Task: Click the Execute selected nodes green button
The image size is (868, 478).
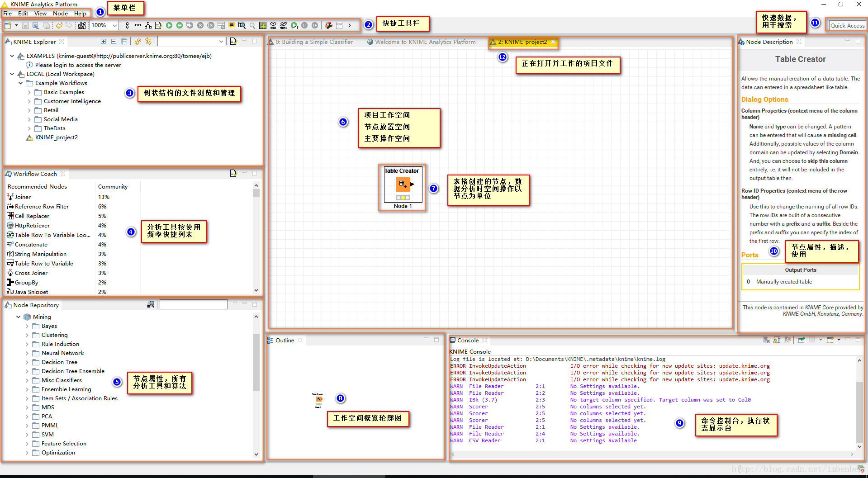Action: pyautogui.click(x=169, y=25)
